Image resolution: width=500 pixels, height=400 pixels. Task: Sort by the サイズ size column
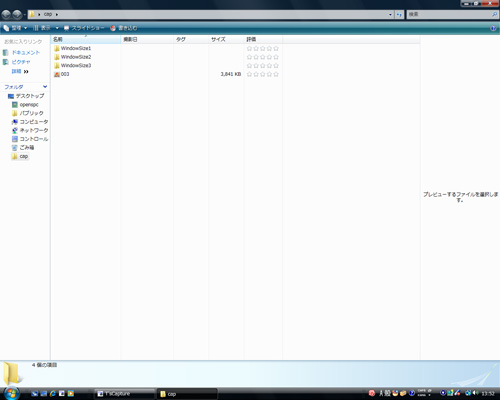(x=226, y=39)
